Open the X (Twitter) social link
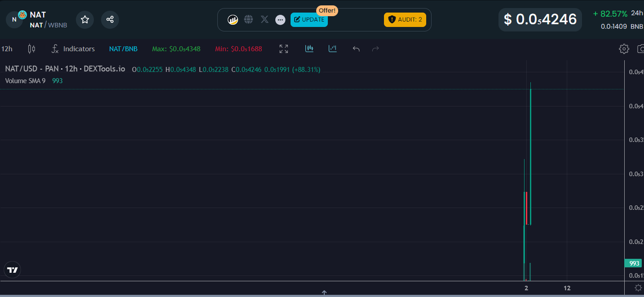Image resolution: width=644 pixels, height=297 pixels. pos(264,19)
